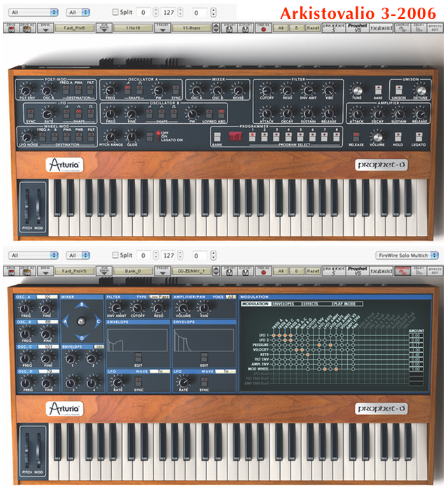The image size is (448, 490).
Task: Click the SAVE AS icon in the top toolbar
Action: pyautogui.click(x=27, y=28)
